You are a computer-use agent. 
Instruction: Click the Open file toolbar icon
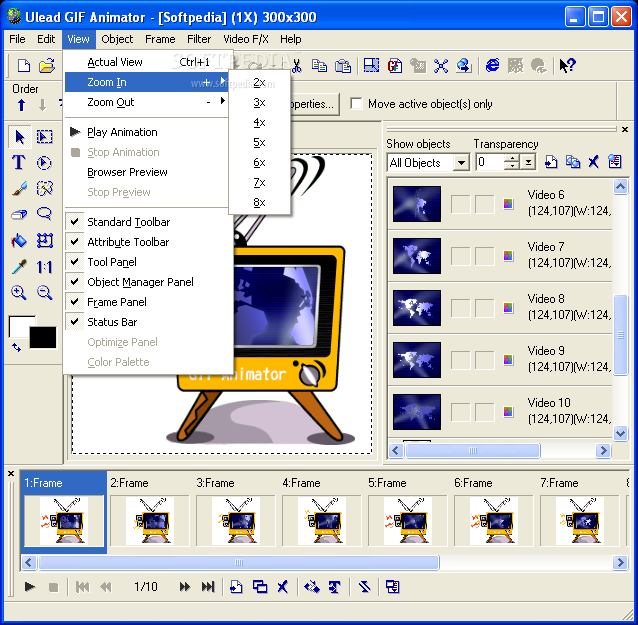click(x=46, y=66)
